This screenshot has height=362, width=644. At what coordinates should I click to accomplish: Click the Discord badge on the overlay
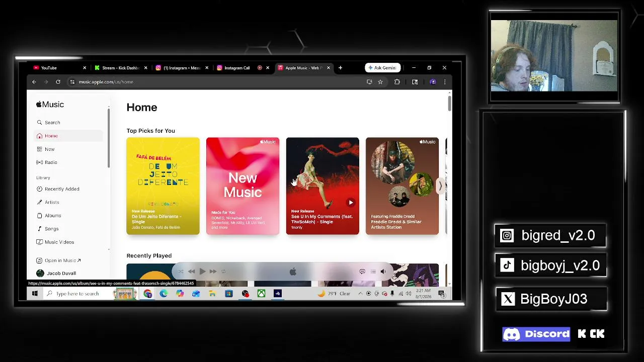click(x=536, y=334)
